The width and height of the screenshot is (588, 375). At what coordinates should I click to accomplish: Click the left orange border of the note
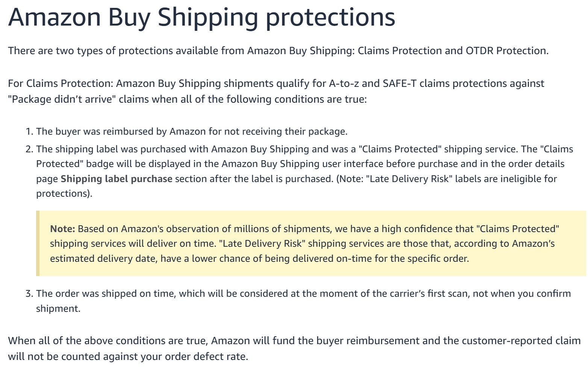(38, 243)
